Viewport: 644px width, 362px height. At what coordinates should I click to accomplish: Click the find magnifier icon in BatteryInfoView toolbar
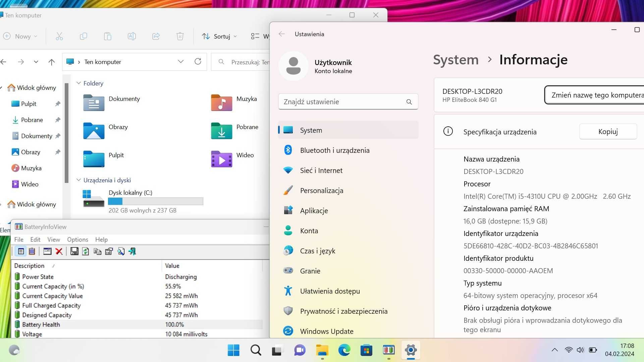(121, 251)
